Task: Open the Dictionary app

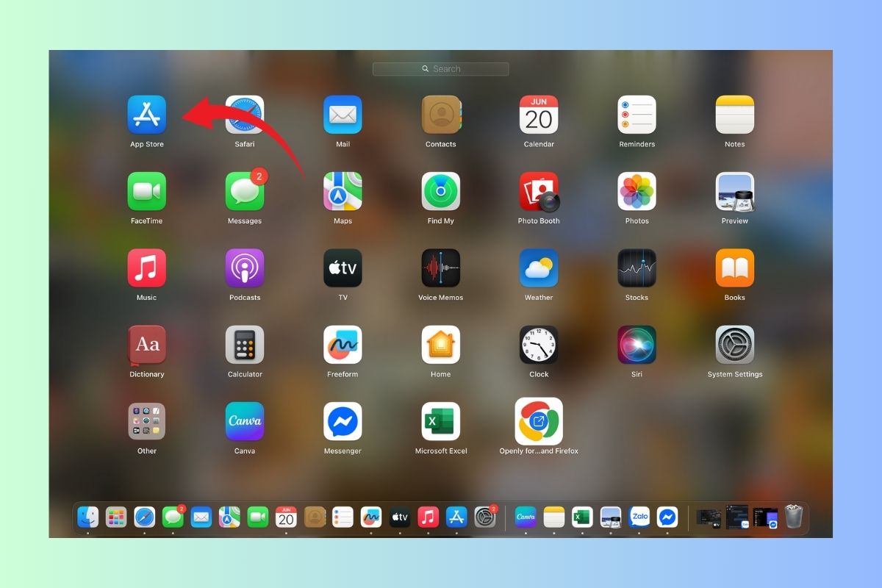Action: point(147,345)
